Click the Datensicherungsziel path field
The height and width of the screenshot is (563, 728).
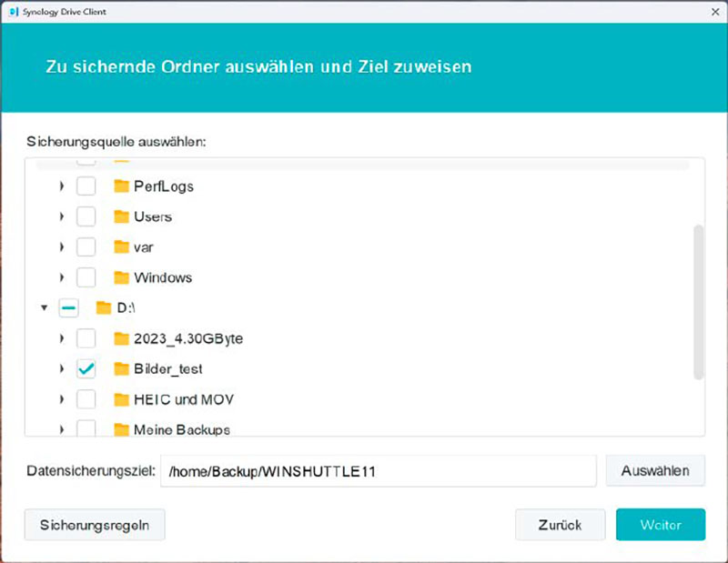point(378,471)
